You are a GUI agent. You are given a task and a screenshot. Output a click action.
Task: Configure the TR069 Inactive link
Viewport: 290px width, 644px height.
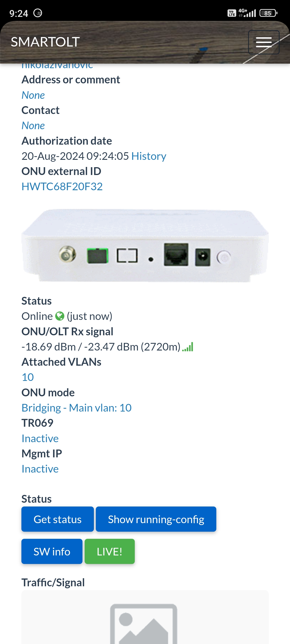point(40,439)
